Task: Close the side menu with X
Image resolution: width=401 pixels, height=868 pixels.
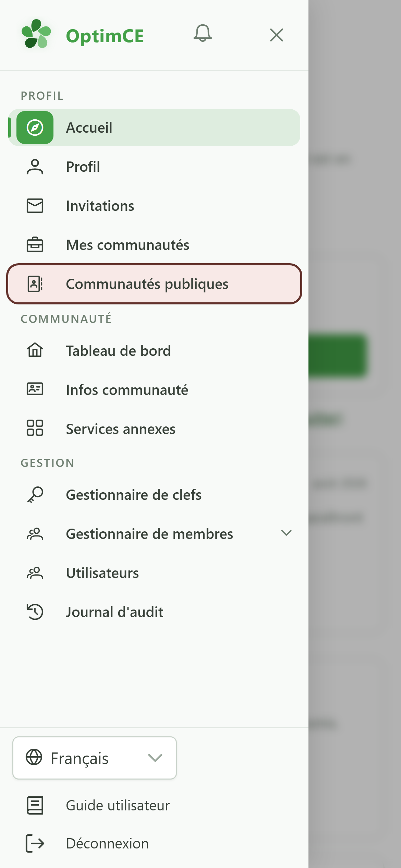Action: click(x=276, y=35)
